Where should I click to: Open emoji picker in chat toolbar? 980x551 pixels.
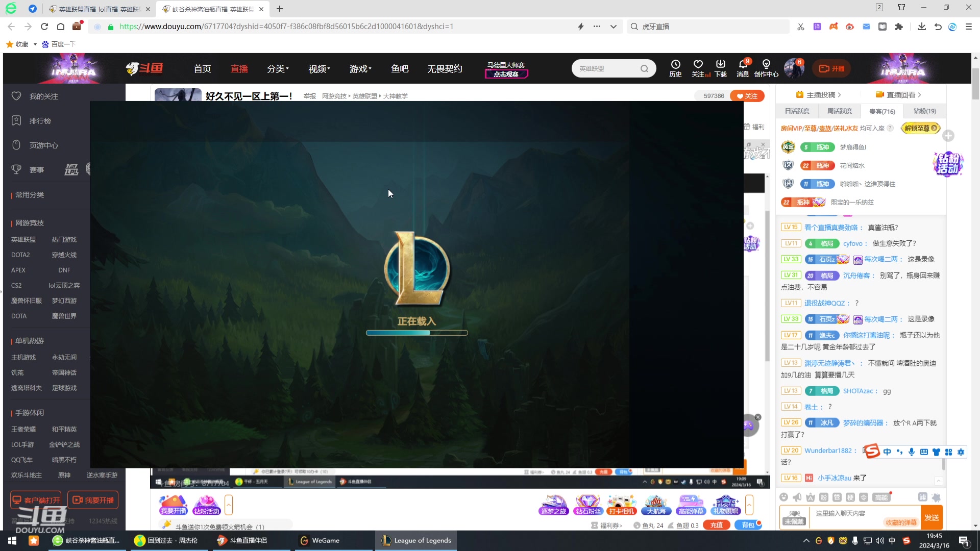pyautogui.click(x=783, y=497)
